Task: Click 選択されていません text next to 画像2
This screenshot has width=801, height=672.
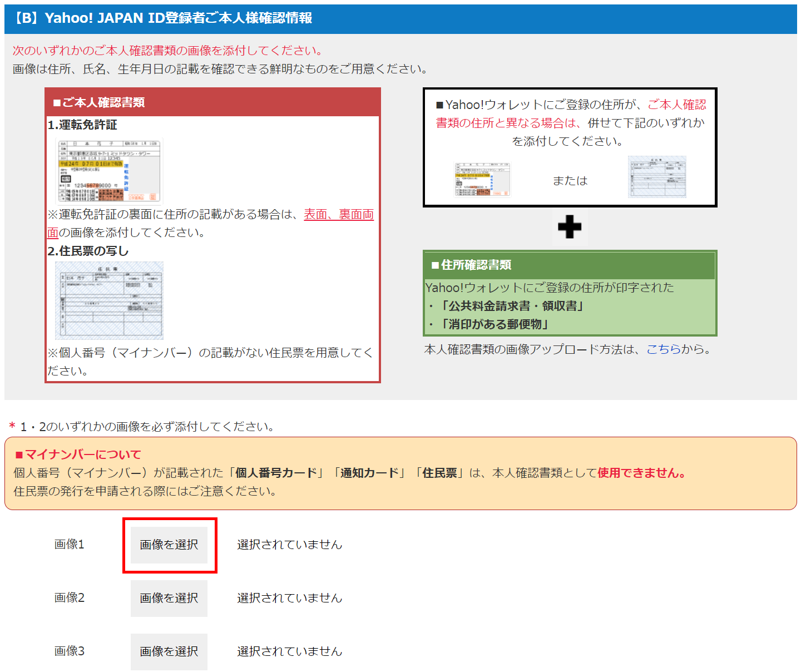Action: (x=289, y=598)
